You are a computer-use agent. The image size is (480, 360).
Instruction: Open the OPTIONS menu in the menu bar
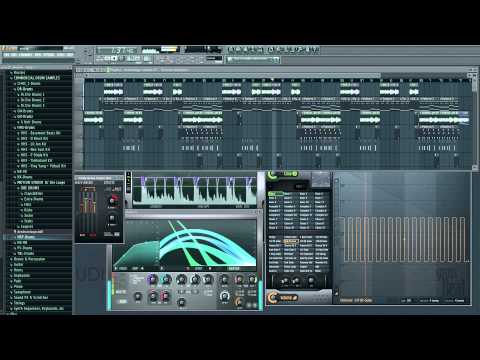(x=49, y=55)
